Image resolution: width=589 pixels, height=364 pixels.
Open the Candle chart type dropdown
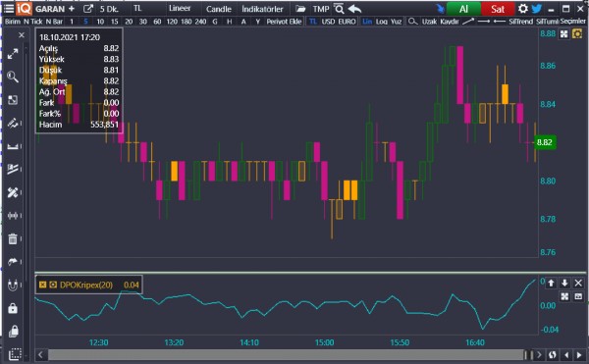[219, 9]
